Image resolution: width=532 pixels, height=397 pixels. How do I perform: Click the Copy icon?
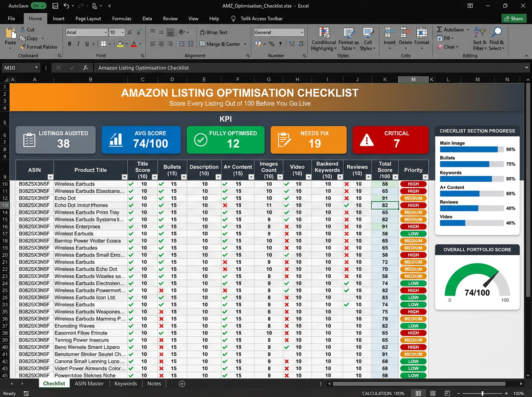[23, 39]
